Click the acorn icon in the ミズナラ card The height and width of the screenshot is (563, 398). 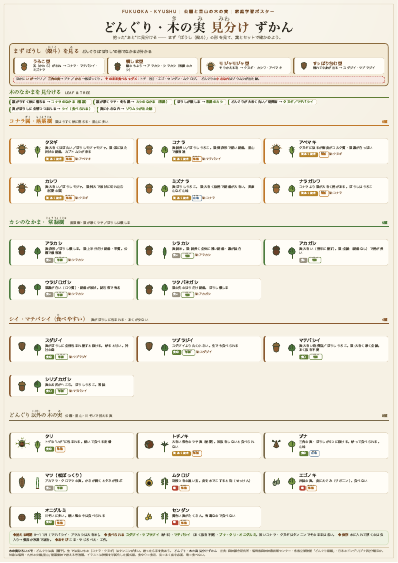149,189
